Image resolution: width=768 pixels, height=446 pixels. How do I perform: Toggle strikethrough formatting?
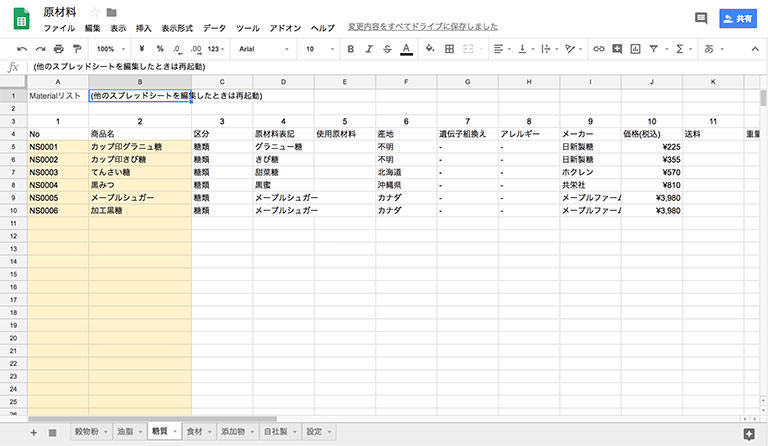pyautogui.click(x=387, y=48)
